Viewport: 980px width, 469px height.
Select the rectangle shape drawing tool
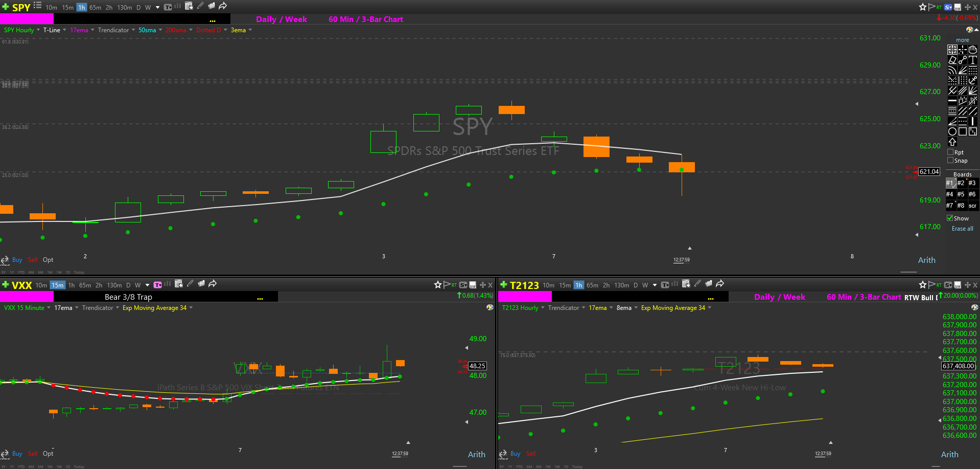[x=963, y=131]
